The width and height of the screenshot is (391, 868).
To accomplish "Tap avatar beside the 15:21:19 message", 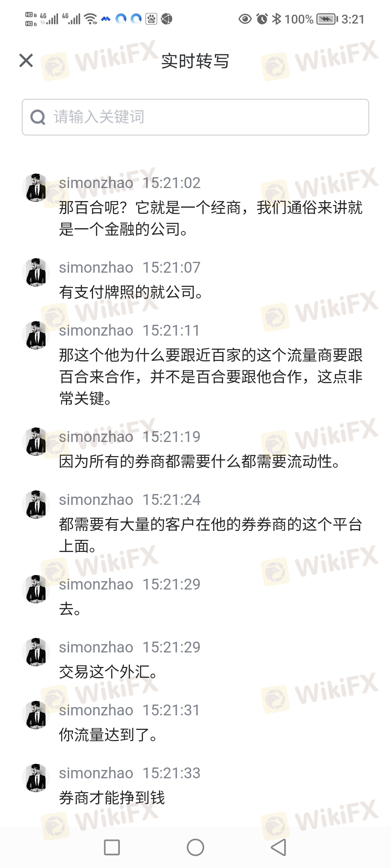I will 35,442.
